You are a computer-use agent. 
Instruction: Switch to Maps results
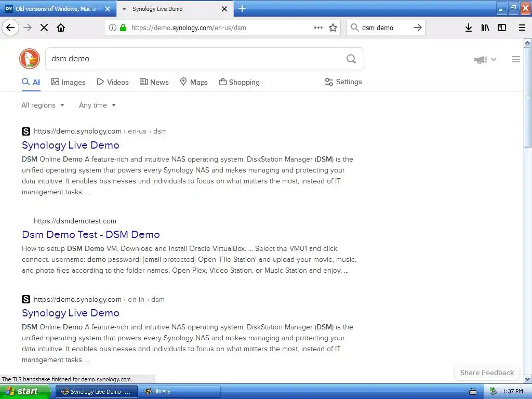(x=194, y=82)
